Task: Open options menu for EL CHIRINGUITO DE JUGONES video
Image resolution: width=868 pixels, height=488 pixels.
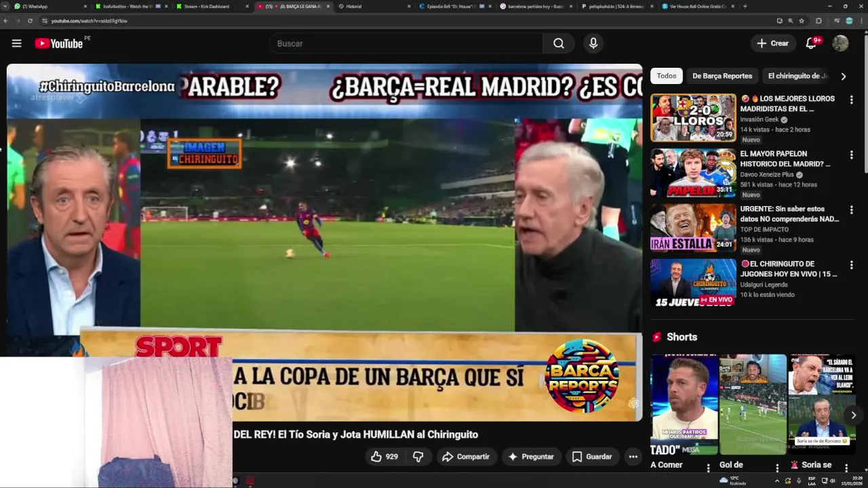Action: coord(851,265)
